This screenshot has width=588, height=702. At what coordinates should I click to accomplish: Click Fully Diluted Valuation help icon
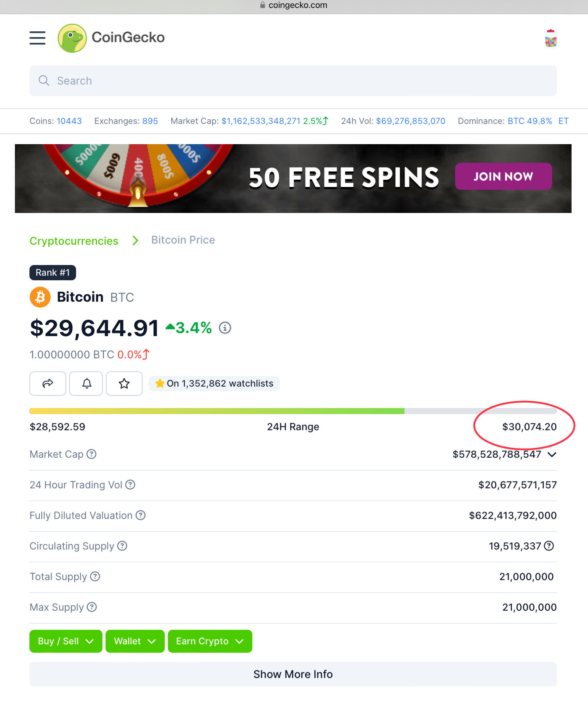click(141, 515)
